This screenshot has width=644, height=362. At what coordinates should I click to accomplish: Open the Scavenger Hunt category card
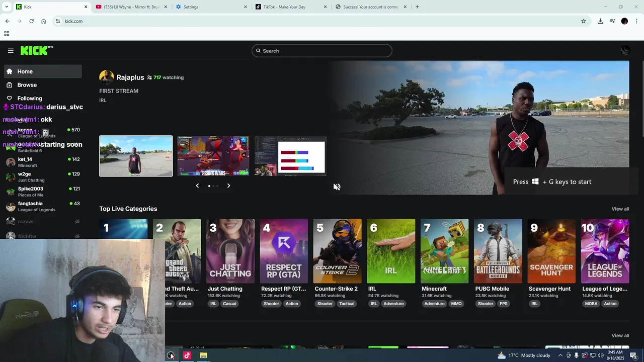point(551,251)
